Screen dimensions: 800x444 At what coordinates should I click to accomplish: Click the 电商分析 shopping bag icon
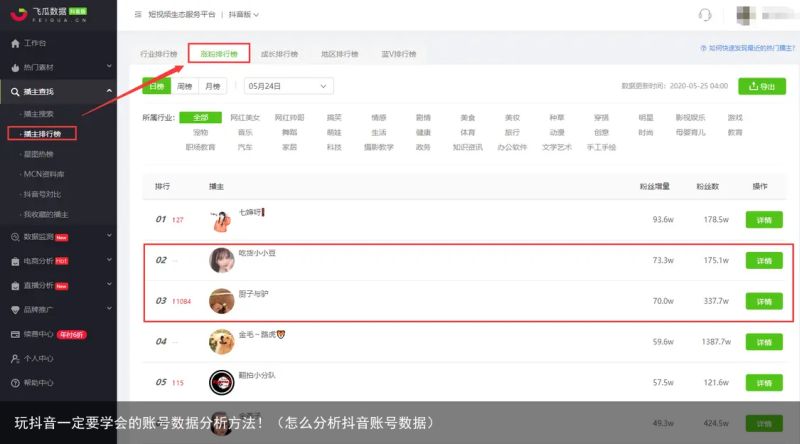point(15,261)
